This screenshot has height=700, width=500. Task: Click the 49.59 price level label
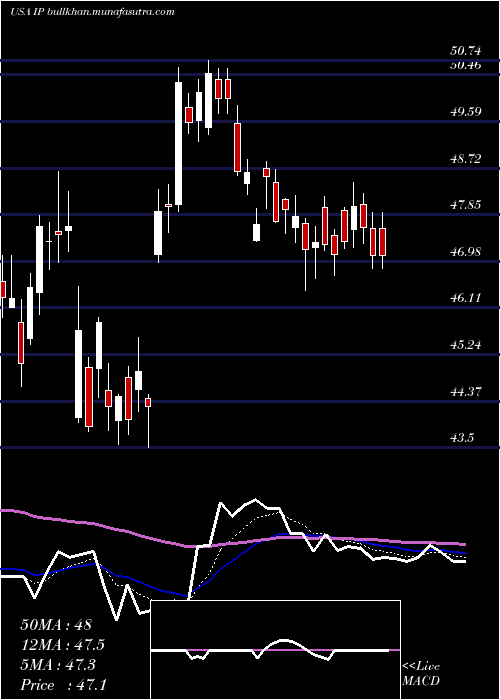point(466,111)
